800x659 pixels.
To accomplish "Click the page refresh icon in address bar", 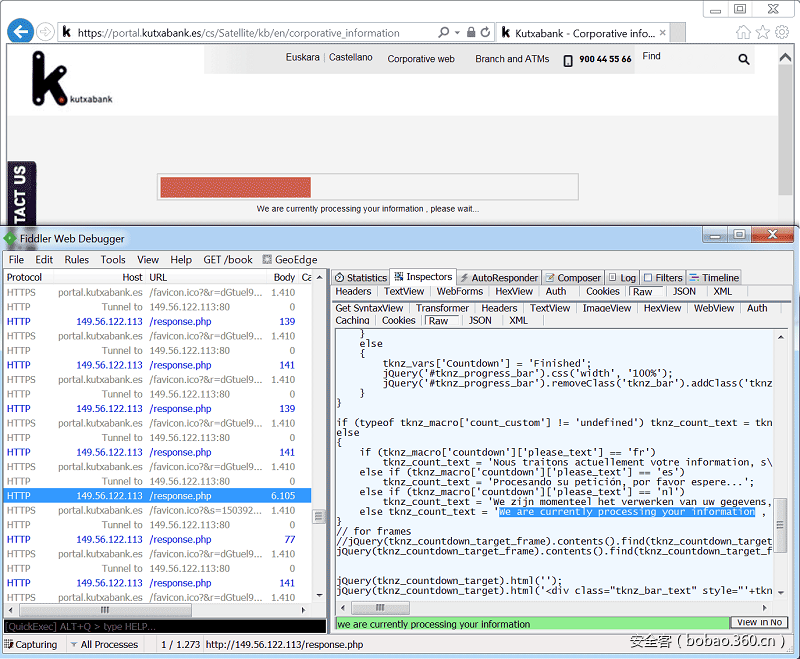I will [x=486, y=32].
